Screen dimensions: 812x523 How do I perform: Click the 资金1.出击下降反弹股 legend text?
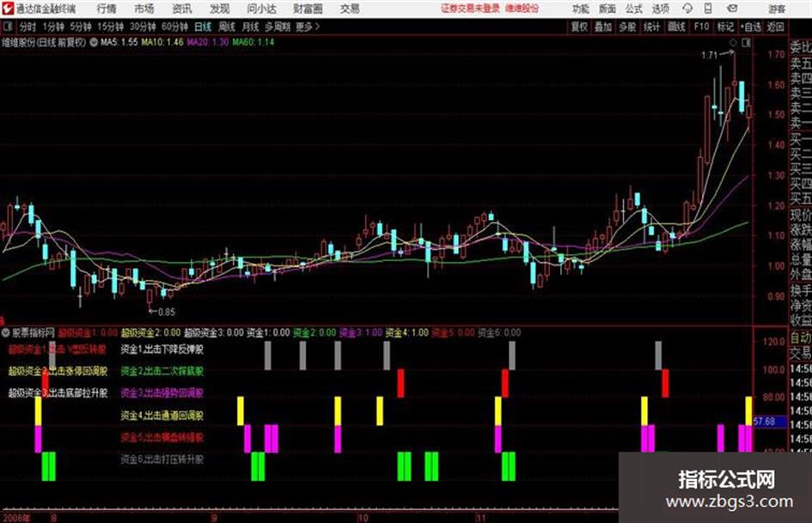162,350
